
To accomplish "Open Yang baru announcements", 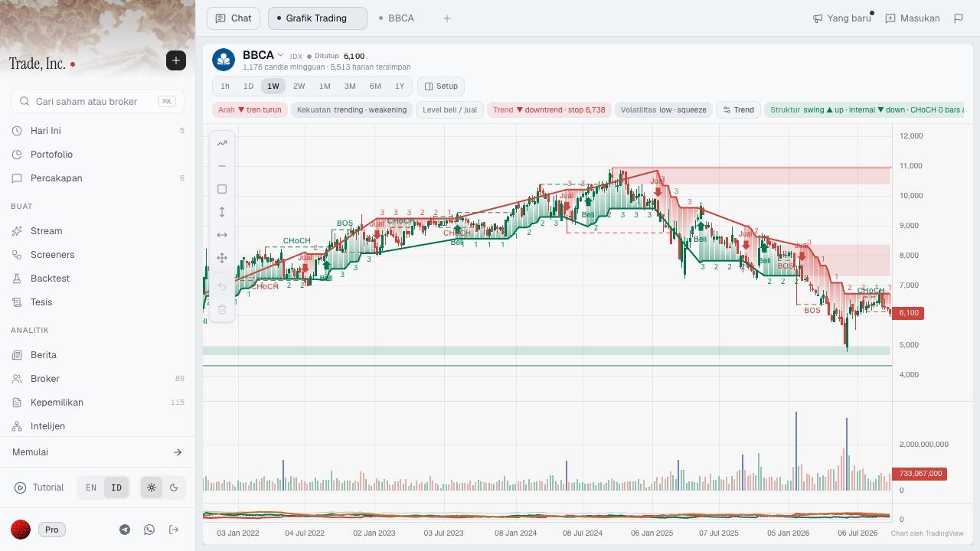I will [842, 18].
